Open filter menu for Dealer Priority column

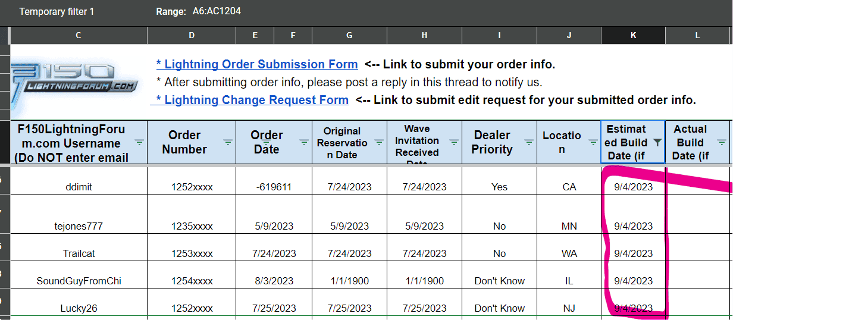[529, 142]
